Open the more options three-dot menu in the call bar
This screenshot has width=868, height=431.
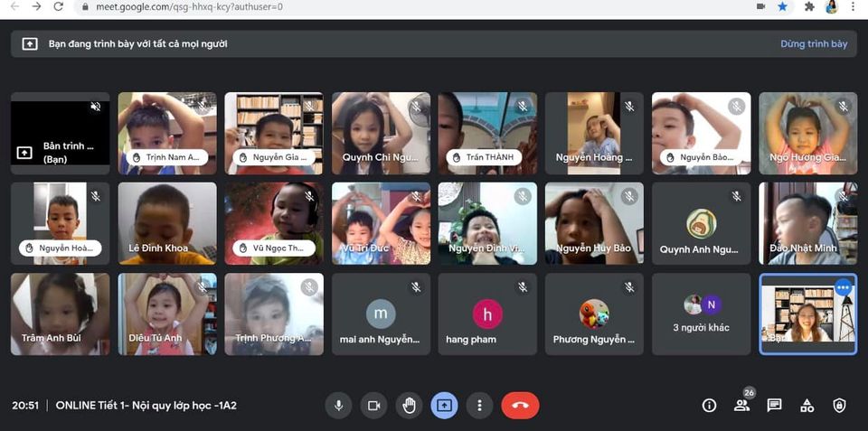[479, 406]
